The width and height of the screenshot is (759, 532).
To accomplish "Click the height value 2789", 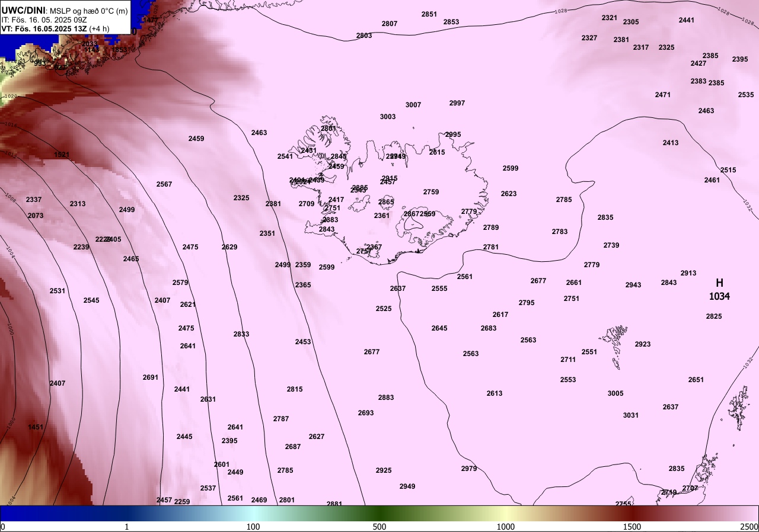I will coord(491,227).
